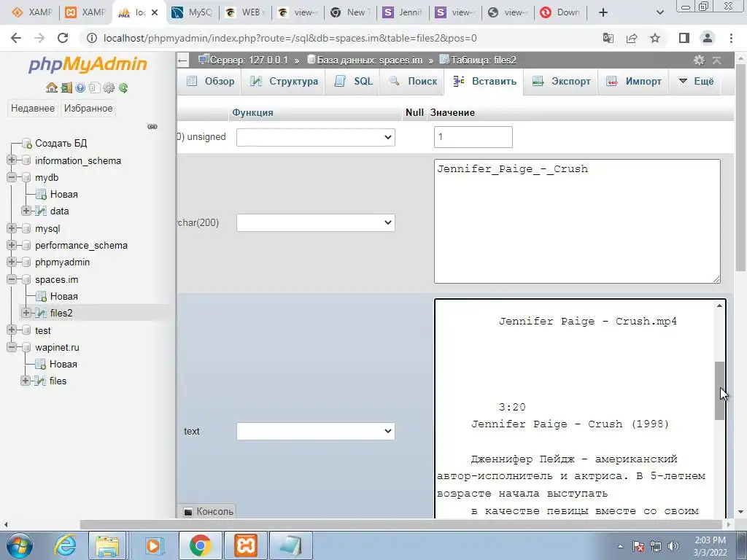Bookmark this tab with star icon
This screenshot has height=560, width=747.
(655, 38)
